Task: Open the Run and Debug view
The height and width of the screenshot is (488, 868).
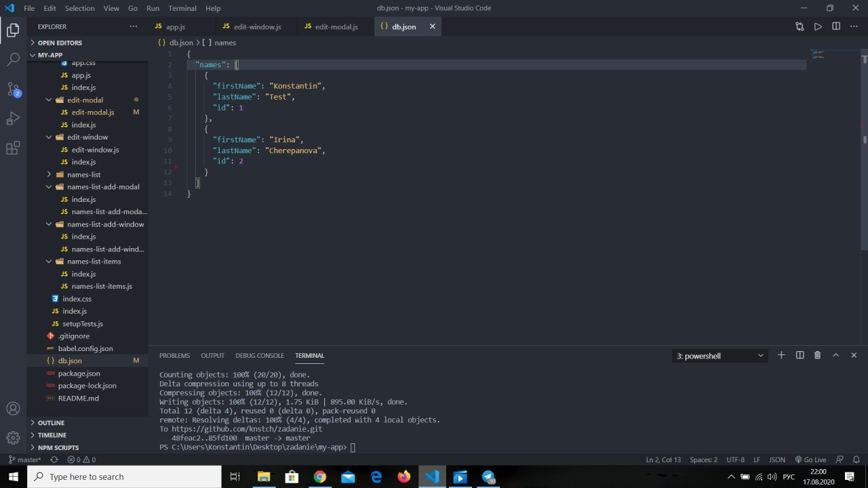Action: 13,119
